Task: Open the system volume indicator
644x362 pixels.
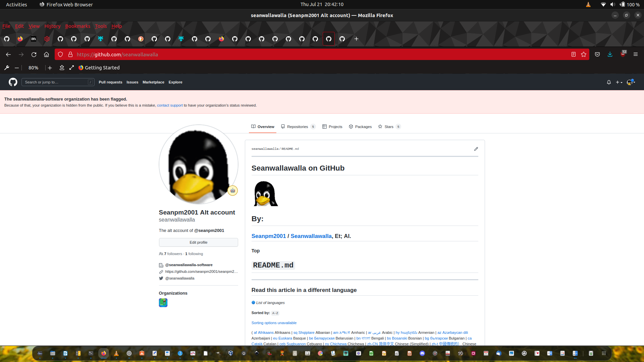Action: point(612,4)
